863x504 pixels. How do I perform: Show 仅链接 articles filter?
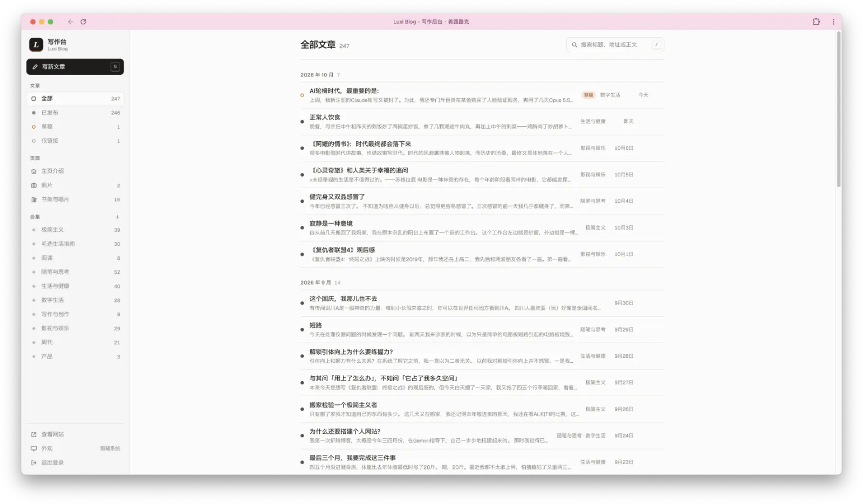click(x=75, y=141)
